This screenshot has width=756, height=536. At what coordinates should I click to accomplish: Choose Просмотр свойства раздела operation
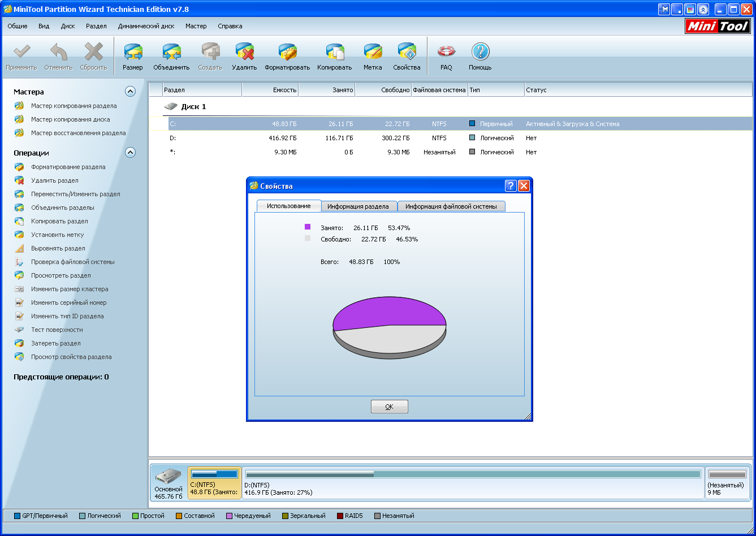pos(71,357)
